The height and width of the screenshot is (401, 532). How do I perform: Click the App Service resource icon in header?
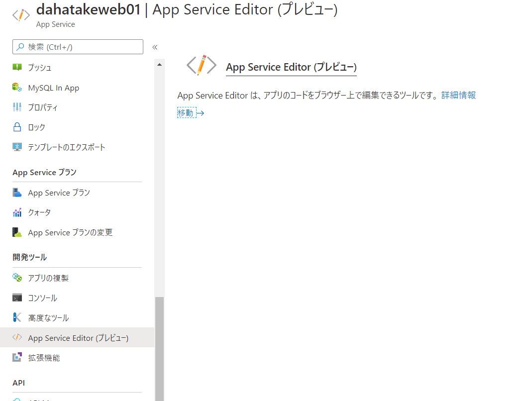click(x=21, y=15)
